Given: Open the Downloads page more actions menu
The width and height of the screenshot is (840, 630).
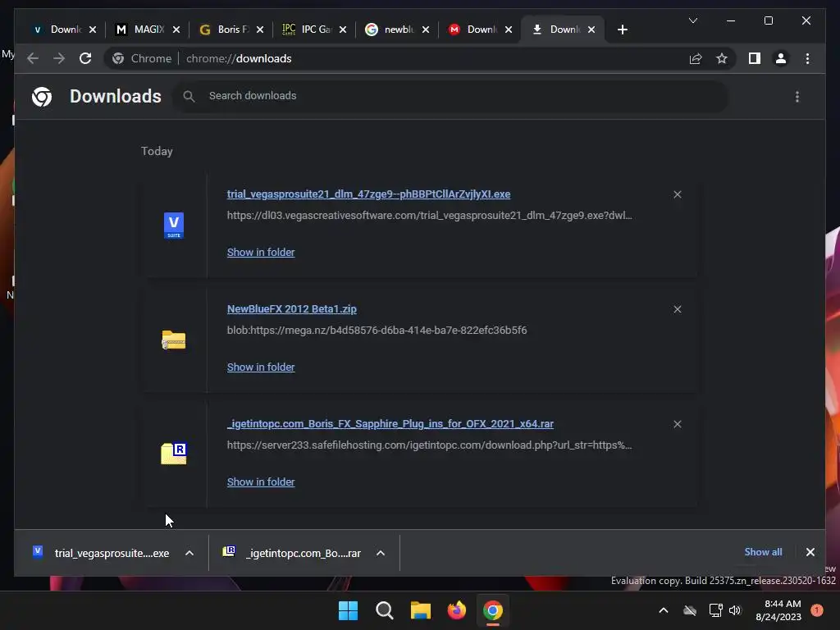Looking at the screenshot, I should coord(797,97).
